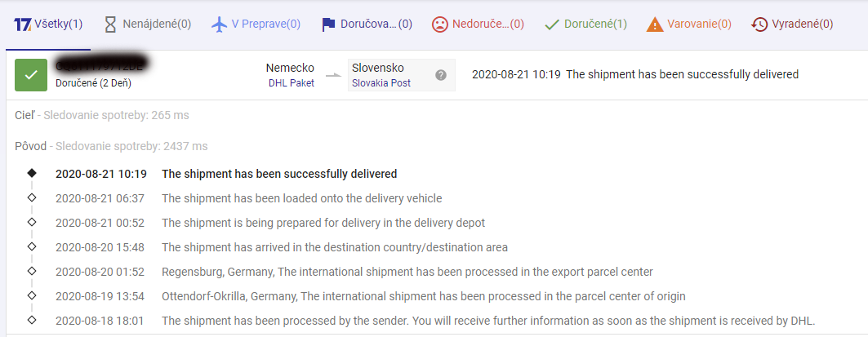Click the Cieľ tracking section label
This screenshot has height=337, width=868.
pos(25,115)
